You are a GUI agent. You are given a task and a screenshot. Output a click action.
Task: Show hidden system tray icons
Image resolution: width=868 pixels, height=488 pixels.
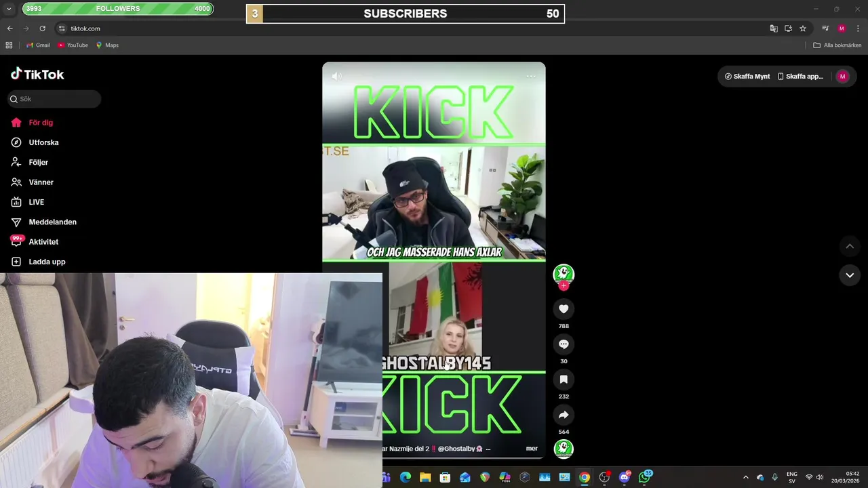point(746,477)
